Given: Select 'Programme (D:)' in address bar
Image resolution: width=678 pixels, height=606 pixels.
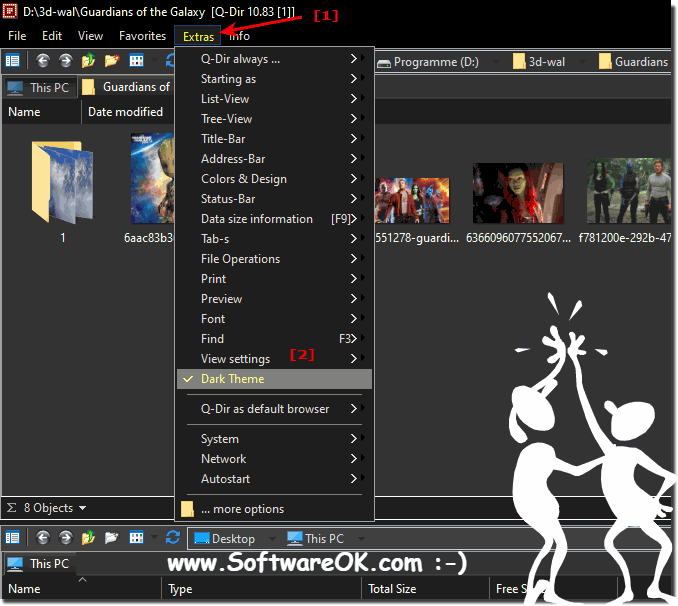Looking at the screenshot, I should point(428,62).
